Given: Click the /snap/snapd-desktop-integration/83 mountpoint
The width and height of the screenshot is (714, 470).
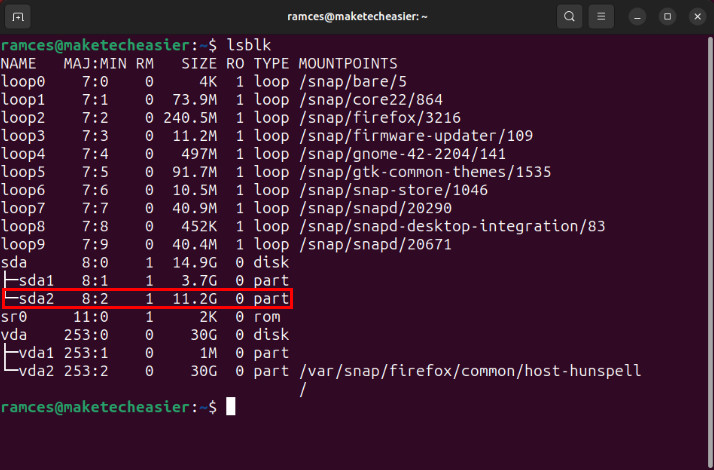Looking at the screenshot, I should [x=452, y=226].
